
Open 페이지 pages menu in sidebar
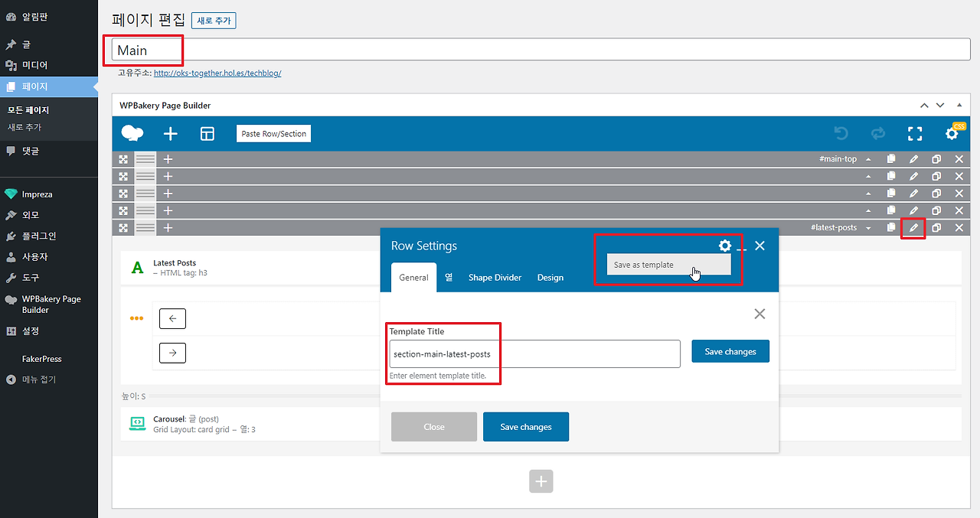point(49,86)
